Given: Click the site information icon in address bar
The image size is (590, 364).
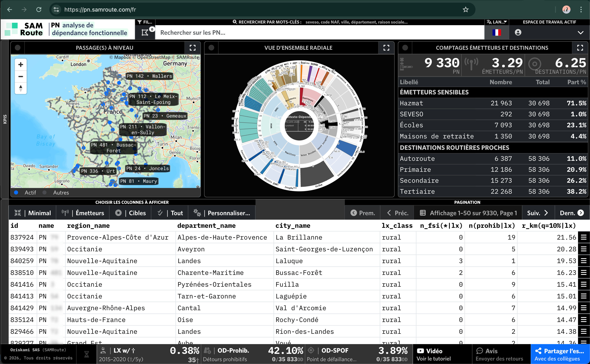Looking at the screenshot, I should click(56, 10).
